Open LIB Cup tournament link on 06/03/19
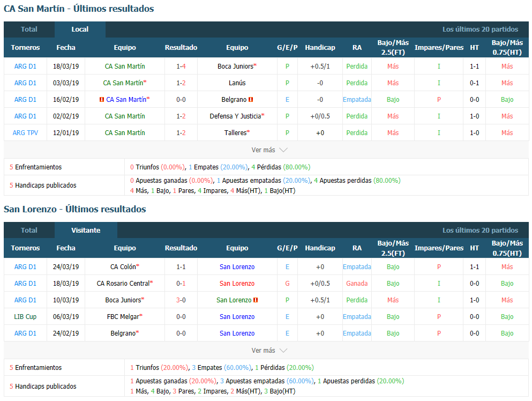The height and width of the screenshot is (401, 532). (x=25, y=317)
